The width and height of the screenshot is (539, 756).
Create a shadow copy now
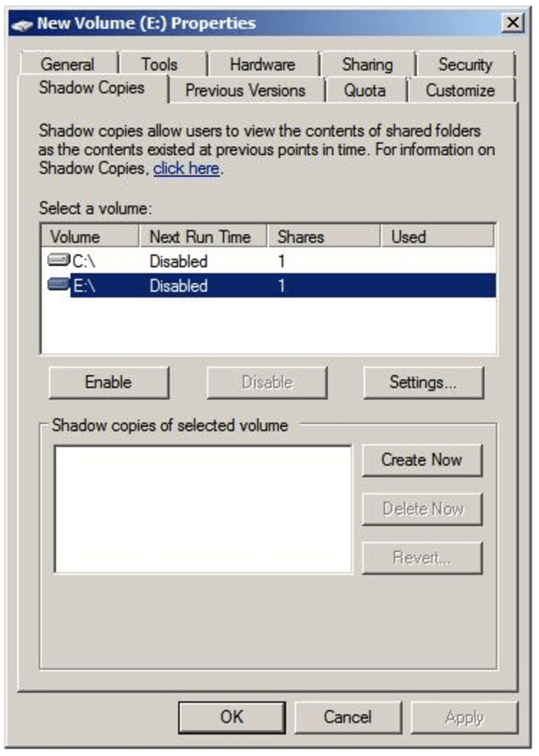pyautogui.click(x=422, y=461)
